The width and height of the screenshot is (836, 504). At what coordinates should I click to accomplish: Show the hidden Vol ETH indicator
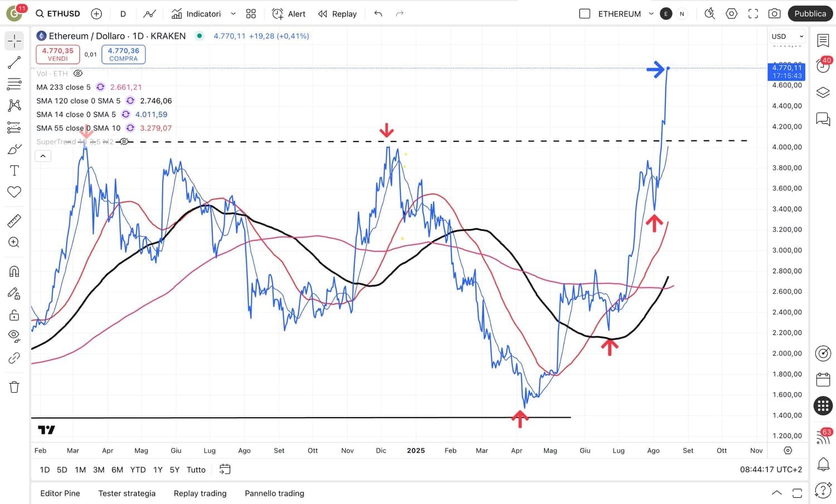click(x=78, y=74)
